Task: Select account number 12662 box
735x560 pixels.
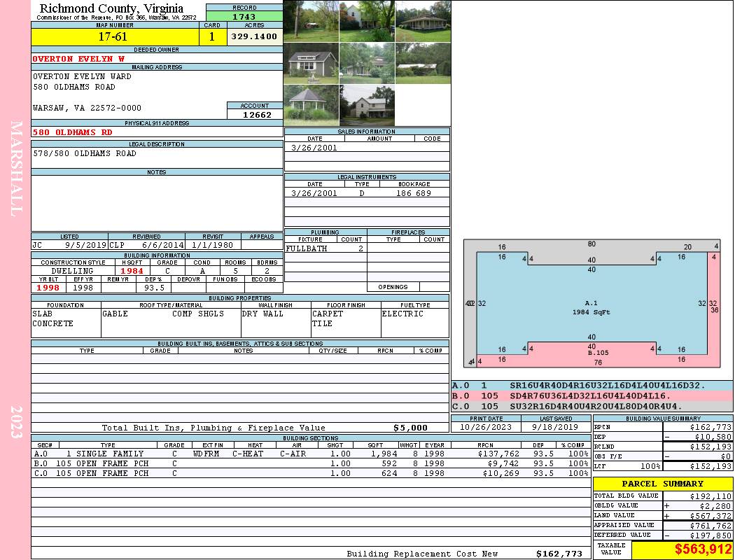Action: [x=255, y=114]
